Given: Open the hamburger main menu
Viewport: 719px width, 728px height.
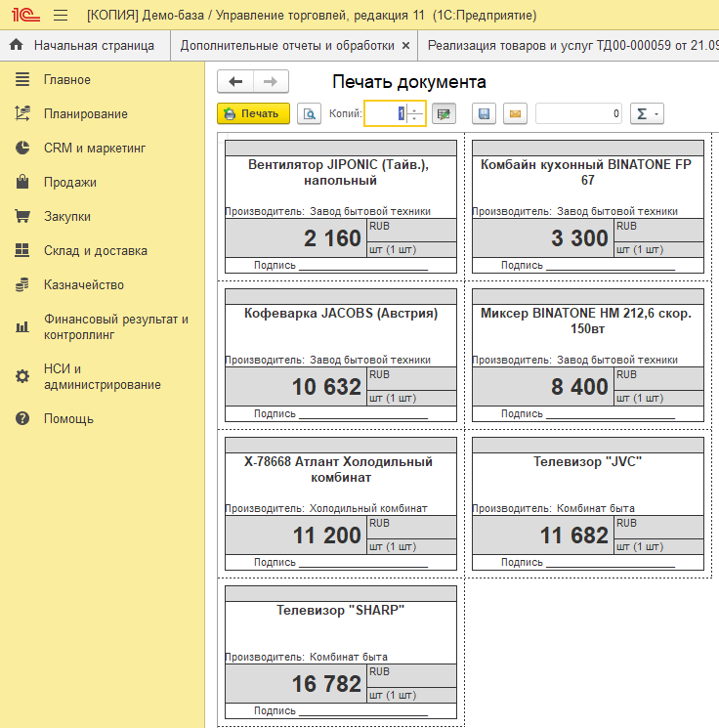Looking at the screenshot, I should point(61,16).
